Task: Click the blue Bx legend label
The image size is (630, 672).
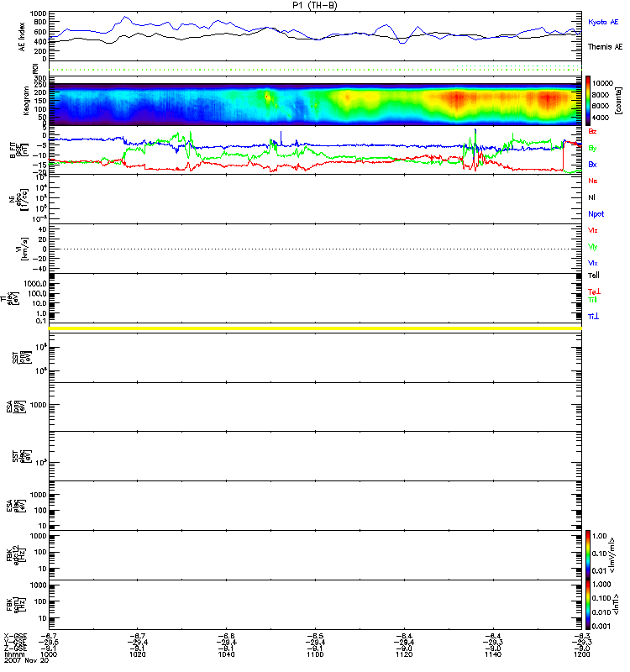Action: pos(592,164)
